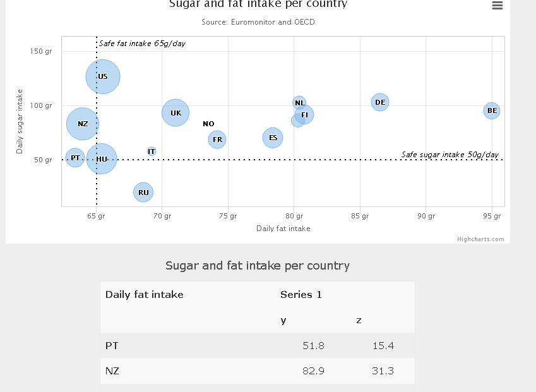
Task: Select the HU bubble near the dotted lines
Action: [x=102, y=159]
